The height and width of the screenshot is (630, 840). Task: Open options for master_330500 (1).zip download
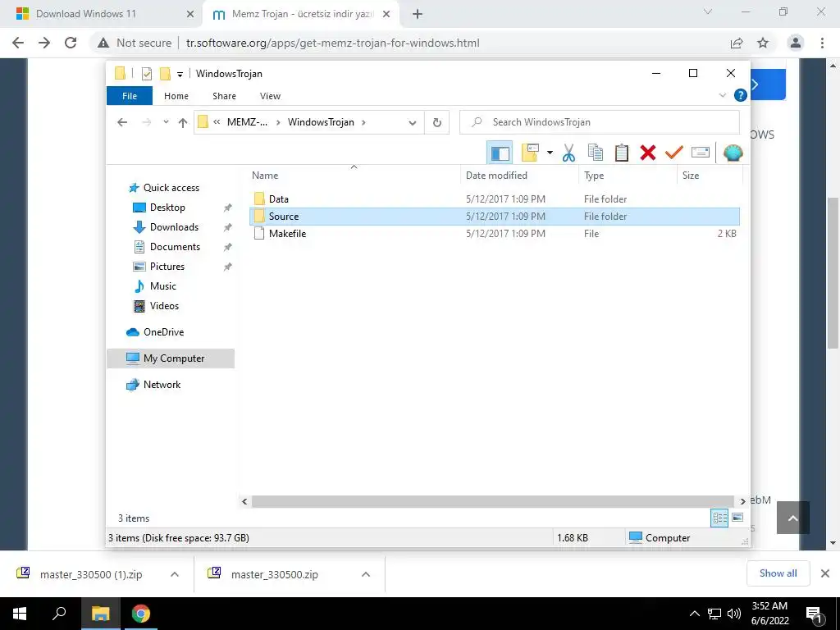tap(174, 574)
